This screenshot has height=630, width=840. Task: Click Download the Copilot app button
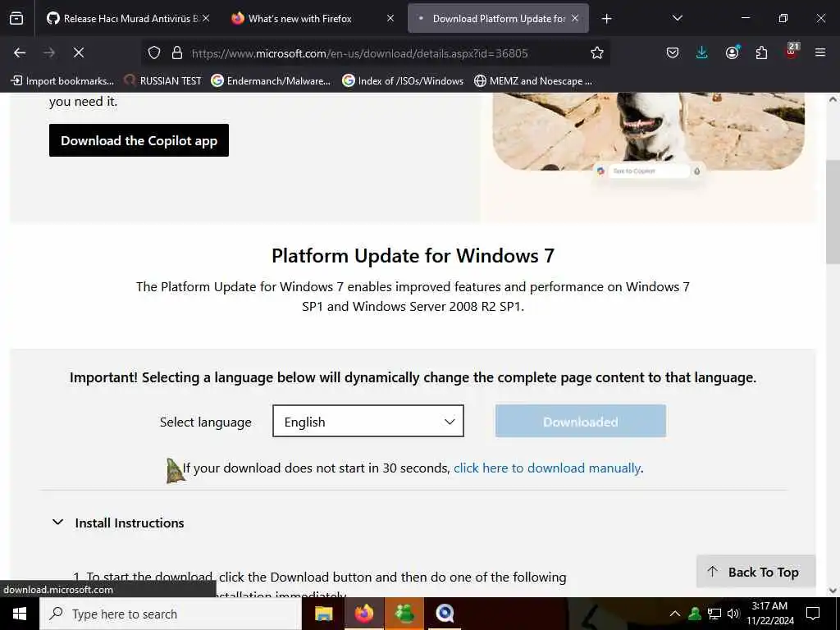point(139,140)
